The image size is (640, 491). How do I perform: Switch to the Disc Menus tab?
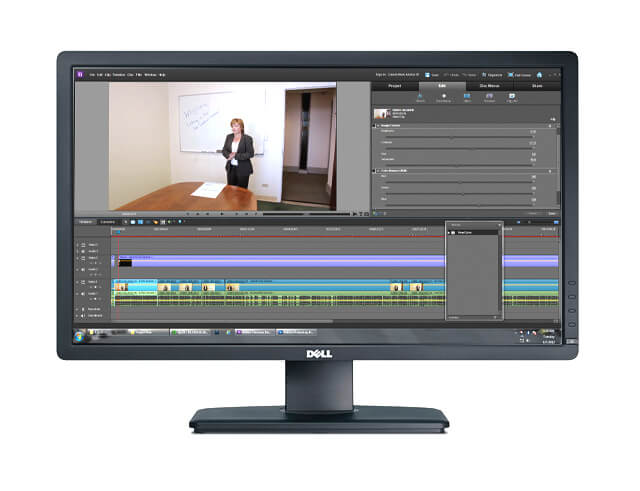[x=490, y=86]
